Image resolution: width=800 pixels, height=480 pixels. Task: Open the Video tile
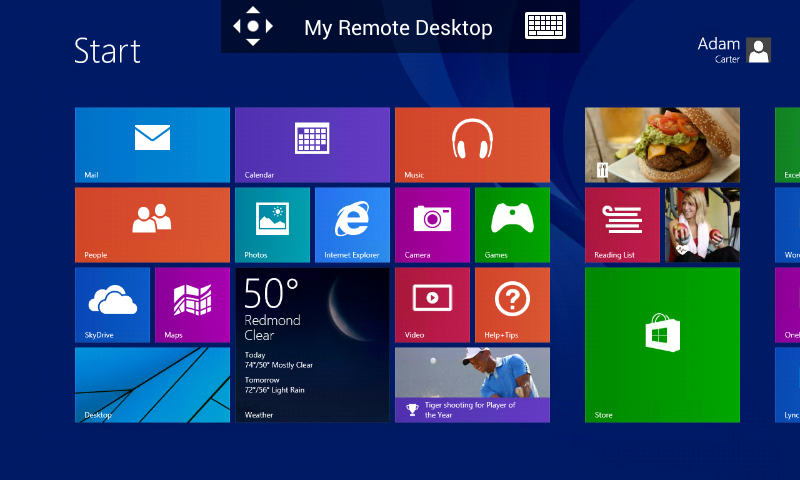click(x=432, y=305)
